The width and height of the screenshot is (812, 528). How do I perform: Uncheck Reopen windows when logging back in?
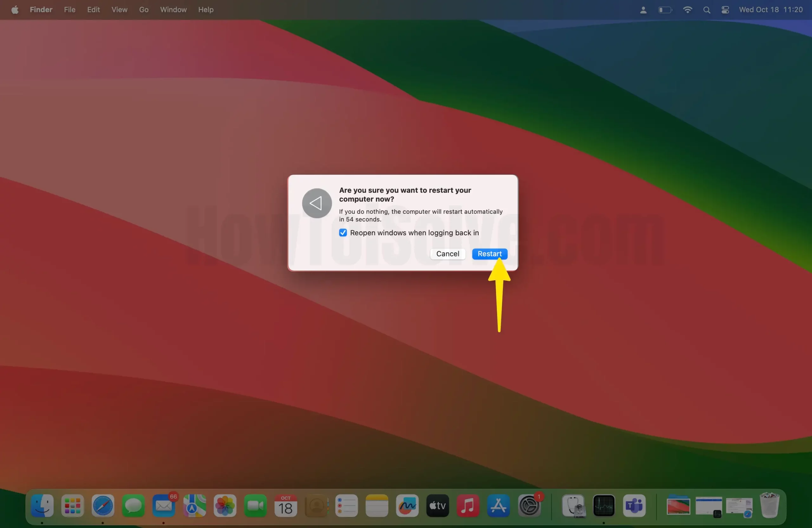(x=343, y=233)
